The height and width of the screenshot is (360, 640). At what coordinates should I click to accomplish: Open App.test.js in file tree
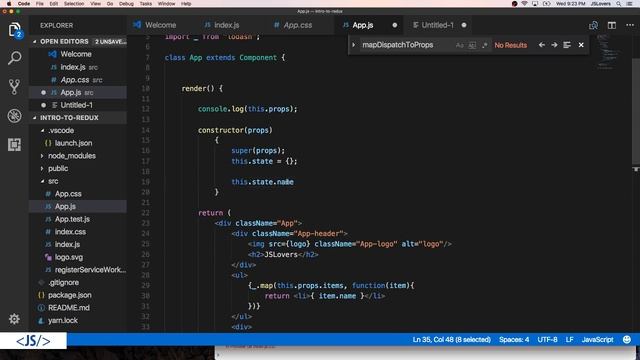tap(72, 219)
